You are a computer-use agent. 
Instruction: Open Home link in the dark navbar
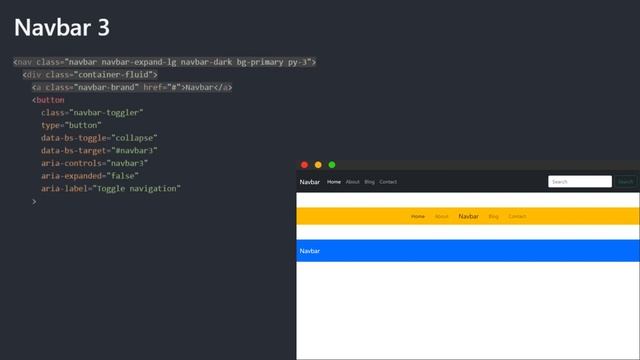coord(334,182)
